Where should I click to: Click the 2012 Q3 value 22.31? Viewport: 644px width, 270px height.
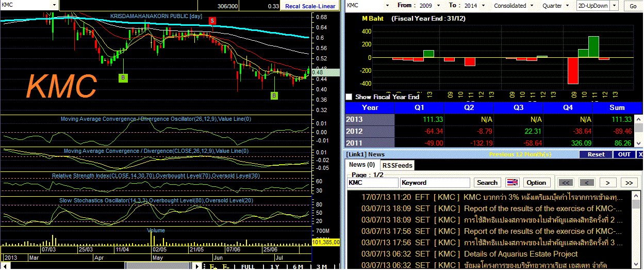click(x=532, y=131)
